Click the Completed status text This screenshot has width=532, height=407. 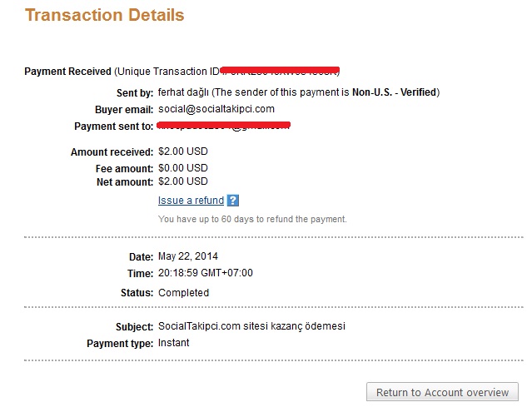(x=183, y=293)
